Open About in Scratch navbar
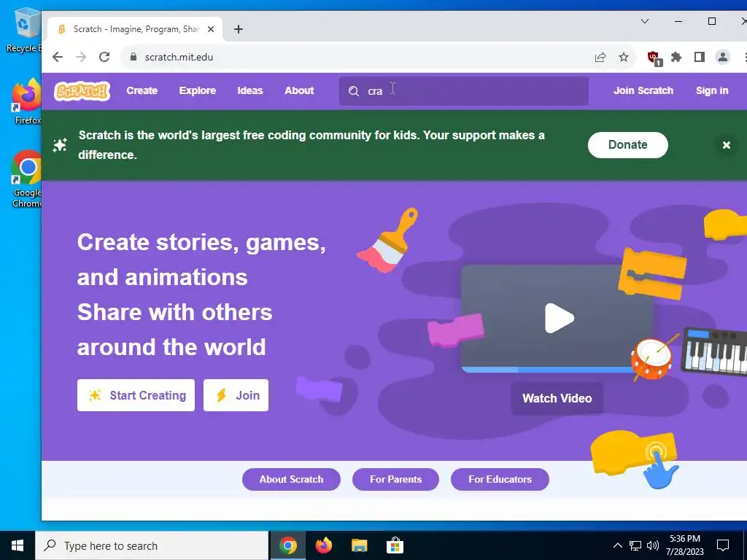Viewport: 747px width, 560px height. (x=299, y=90)
